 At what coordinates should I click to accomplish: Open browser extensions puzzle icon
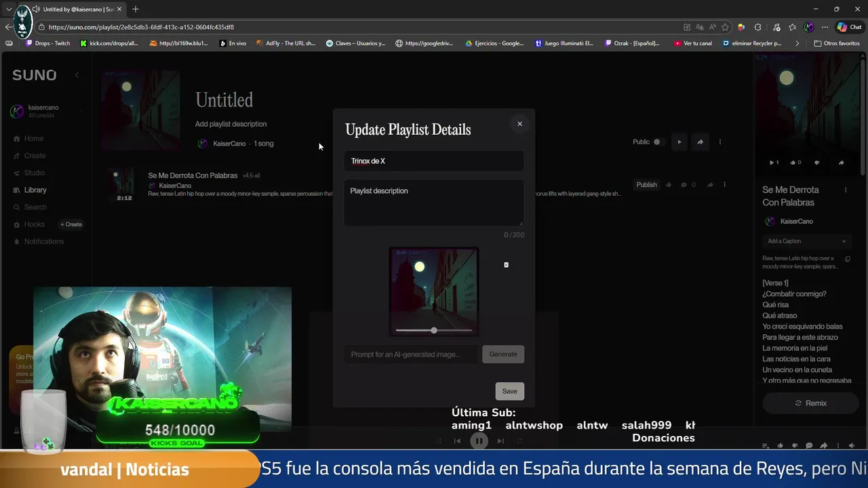[x=757, y=27]
